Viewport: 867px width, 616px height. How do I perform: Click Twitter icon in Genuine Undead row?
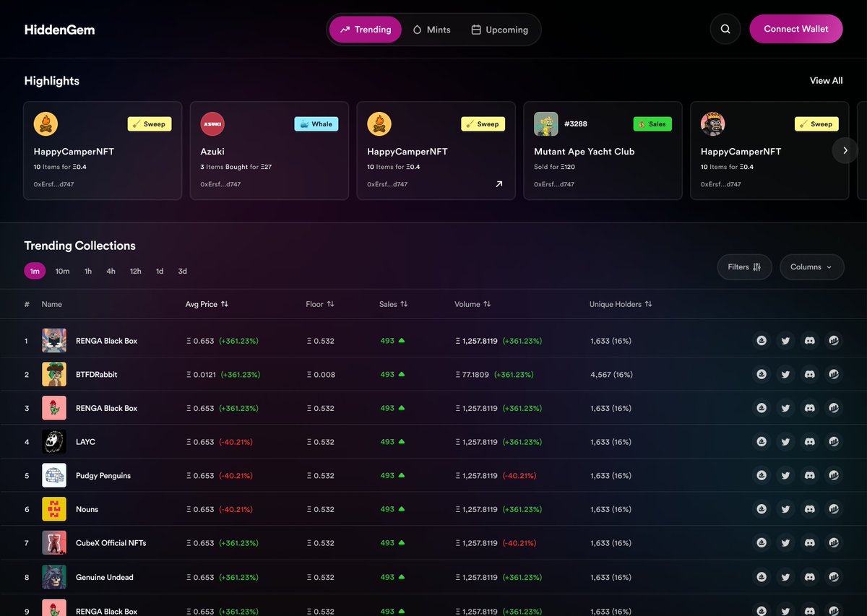click(x=786, y=577)
